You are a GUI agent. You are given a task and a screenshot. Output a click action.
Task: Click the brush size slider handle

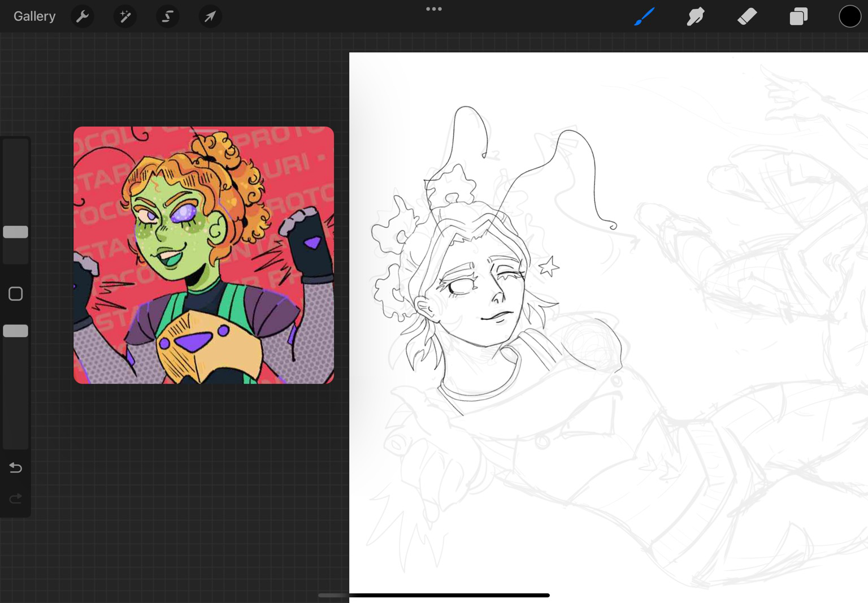tap(15, 232)
